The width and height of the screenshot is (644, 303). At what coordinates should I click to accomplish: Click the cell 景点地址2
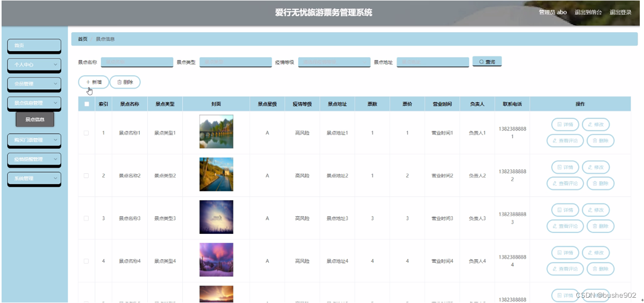point(337,175)
